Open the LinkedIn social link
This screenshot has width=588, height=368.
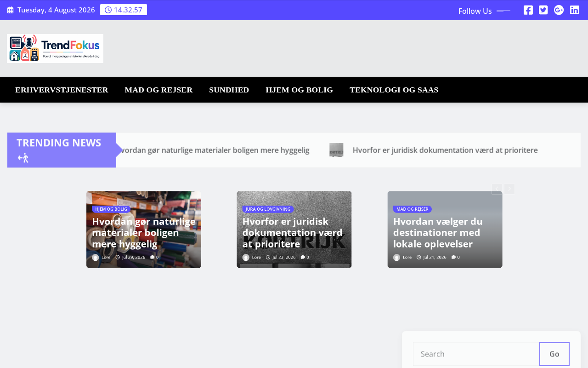click(575, 10)
